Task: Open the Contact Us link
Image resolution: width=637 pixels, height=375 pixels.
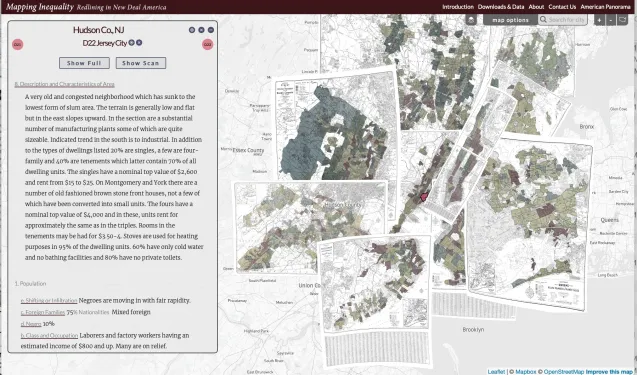Action: [562, 7]
